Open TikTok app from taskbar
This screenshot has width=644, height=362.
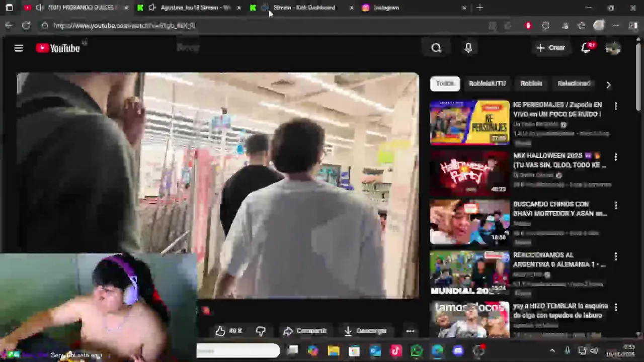[396, 350]
